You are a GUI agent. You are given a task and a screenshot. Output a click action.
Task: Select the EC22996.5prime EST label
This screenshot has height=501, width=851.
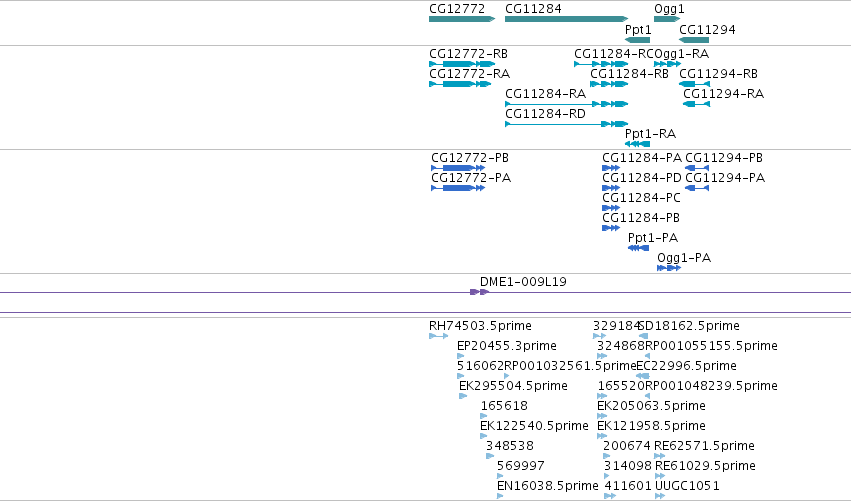pos(686,366)
